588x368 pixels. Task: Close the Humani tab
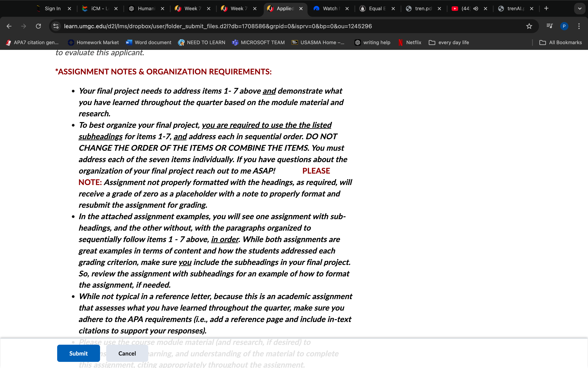point(163,9)
